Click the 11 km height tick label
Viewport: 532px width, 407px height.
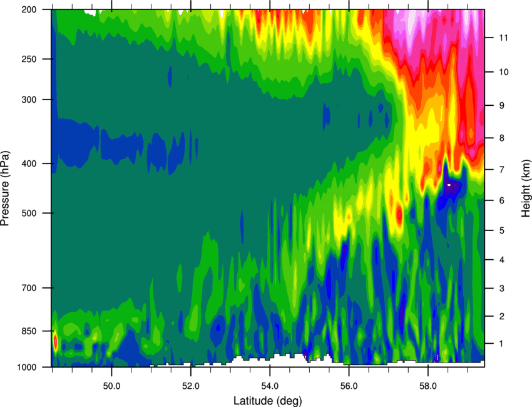(503, 38)
